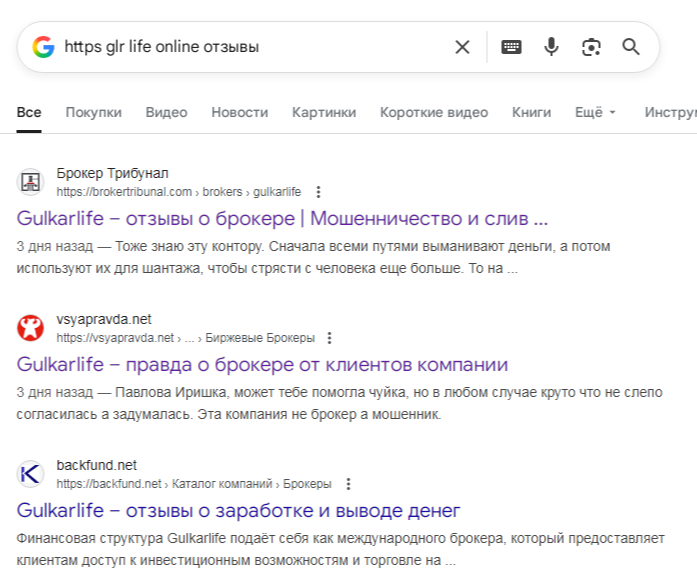Submit search with magnifying glass icon
Screen dimensions: 697x586
[x=631, y=47]
